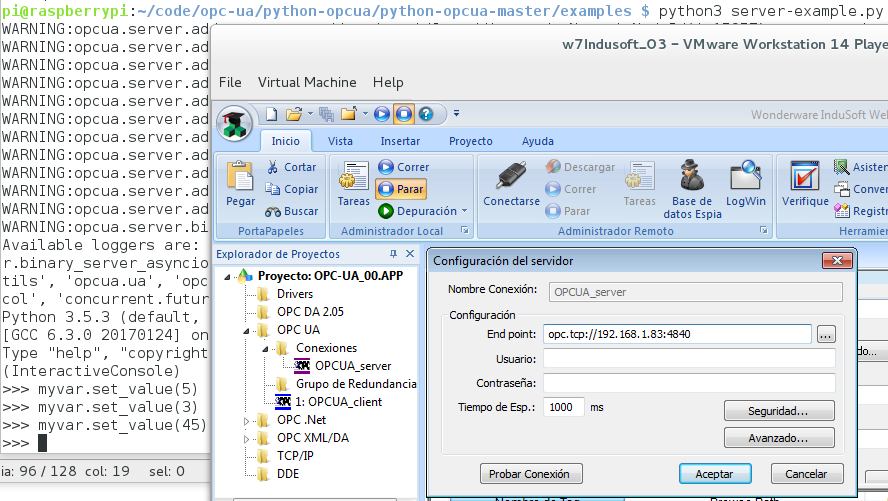Open VMware File menu
888x501 pixels.
click(230, 82)
